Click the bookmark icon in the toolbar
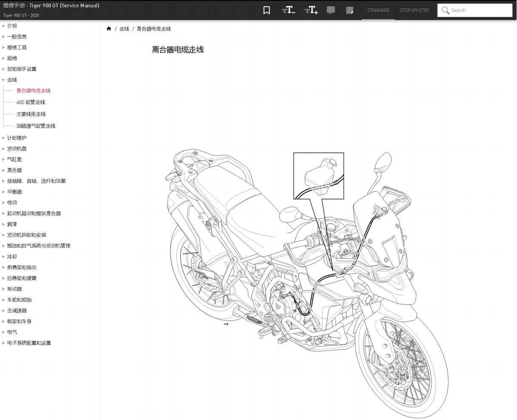517x420 pixels. (267, 10)
